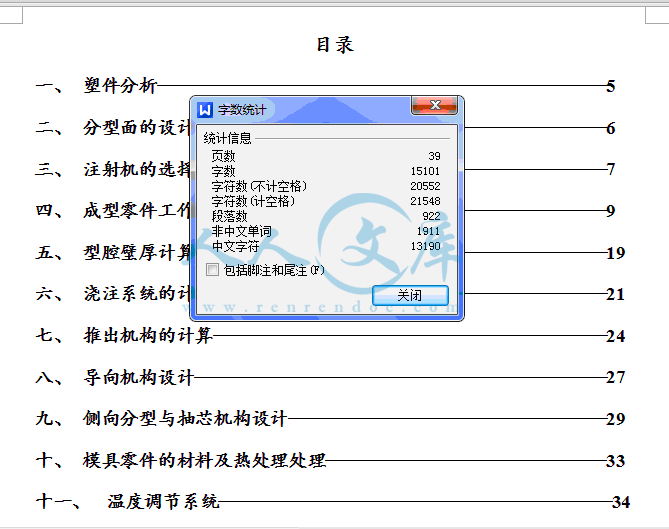Select the 中文字符 value 13190

point(425,246)
